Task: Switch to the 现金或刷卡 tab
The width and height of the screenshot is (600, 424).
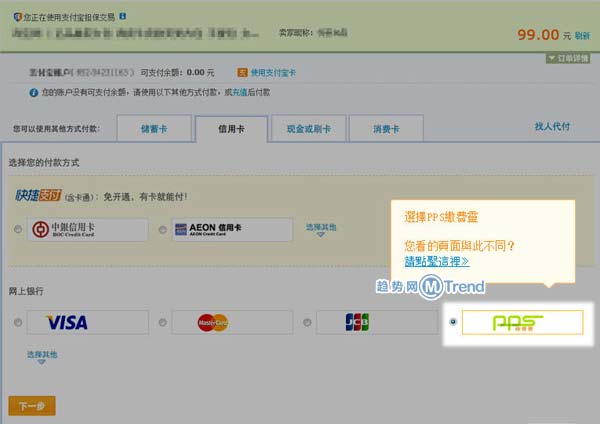Action: coord(308,129)
